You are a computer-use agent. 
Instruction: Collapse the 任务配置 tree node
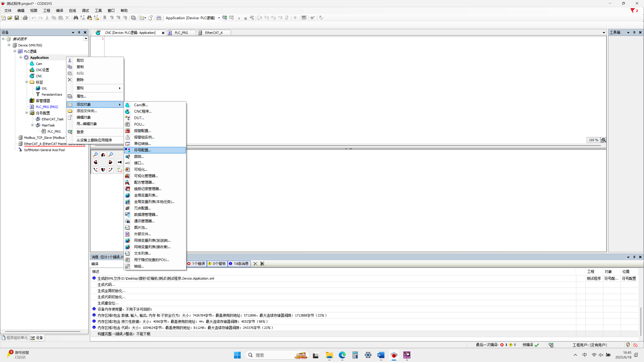click(26, 113)
